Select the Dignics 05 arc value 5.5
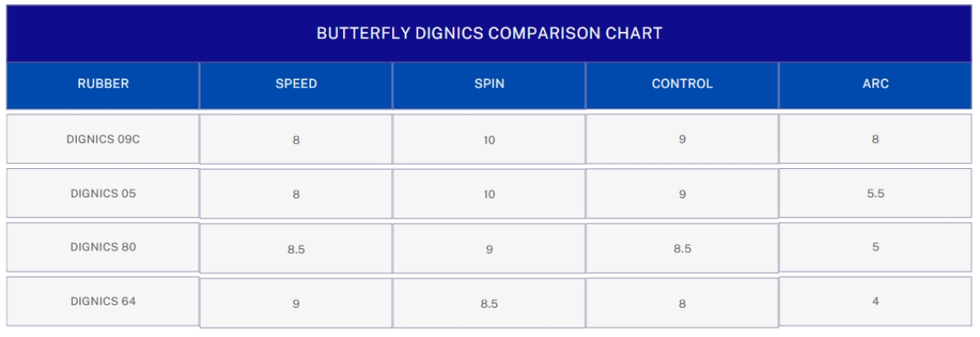The height and width of the screenshot is (337, 980). pos(875,194)
